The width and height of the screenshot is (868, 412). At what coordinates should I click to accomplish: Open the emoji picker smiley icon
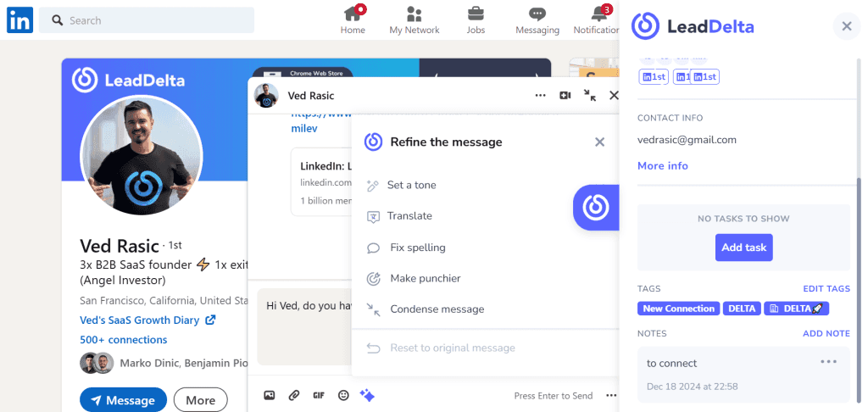point(343,395)
